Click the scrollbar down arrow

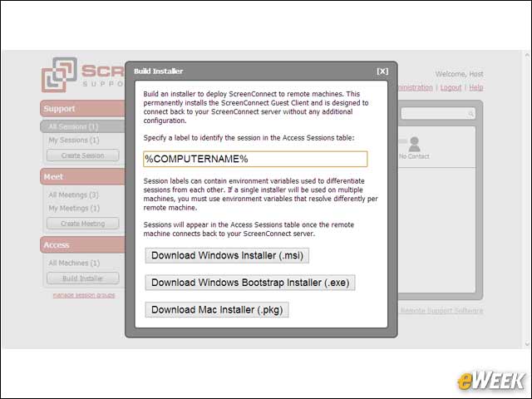pyautogui.click(x=527, y=344)
